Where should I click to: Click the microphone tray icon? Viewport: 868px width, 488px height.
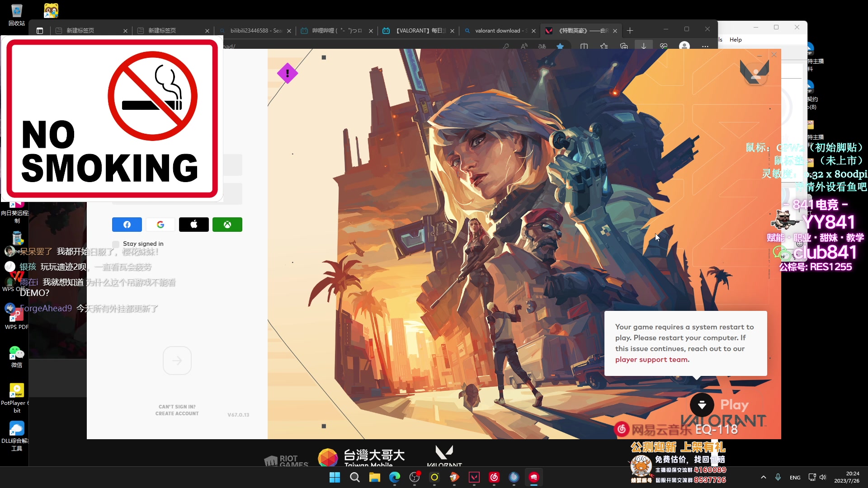click(x=778, y=477)
